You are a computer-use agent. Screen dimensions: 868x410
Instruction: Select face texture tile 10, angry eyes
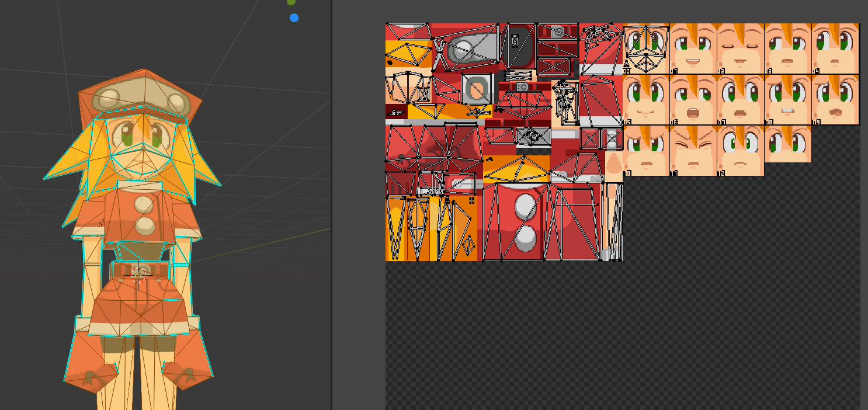click(x=646, y=151)
